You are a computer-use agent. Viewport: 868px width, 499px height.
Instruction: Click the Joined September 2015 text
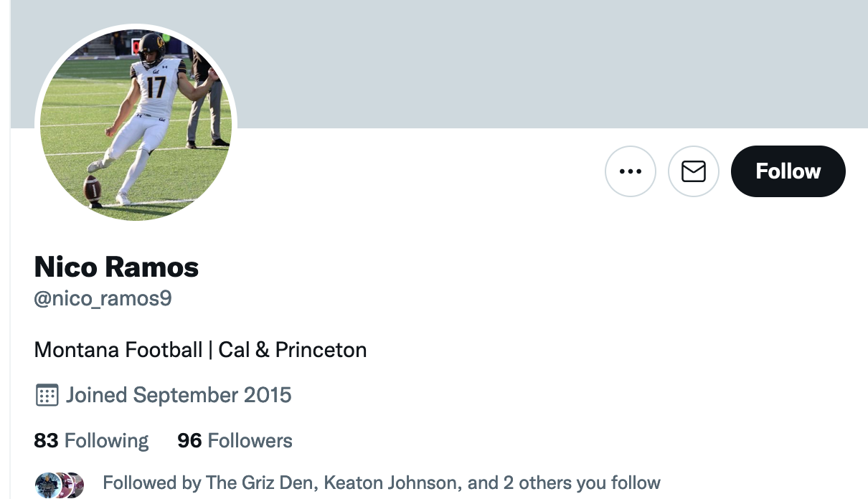[179, 395]
